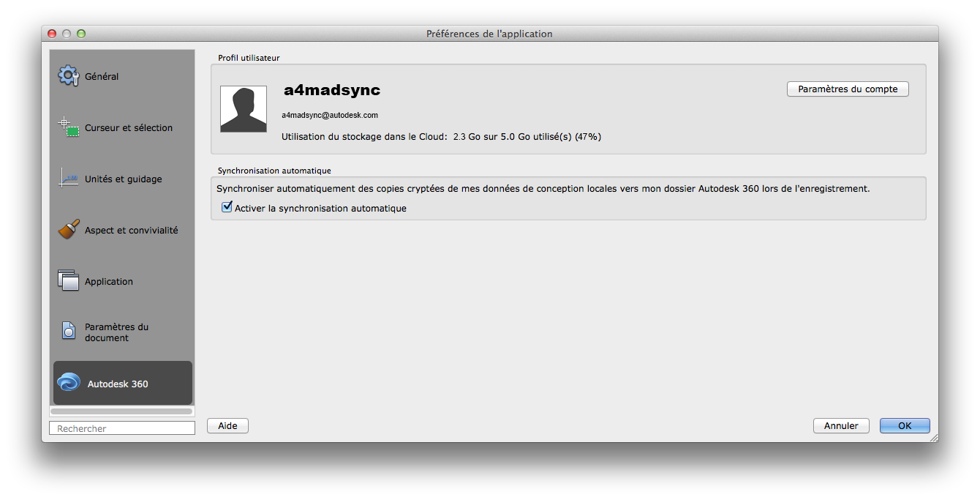Click the Préférences de l'application title
The height and width of the screenshot is (500, 980).
click(489, 34)
